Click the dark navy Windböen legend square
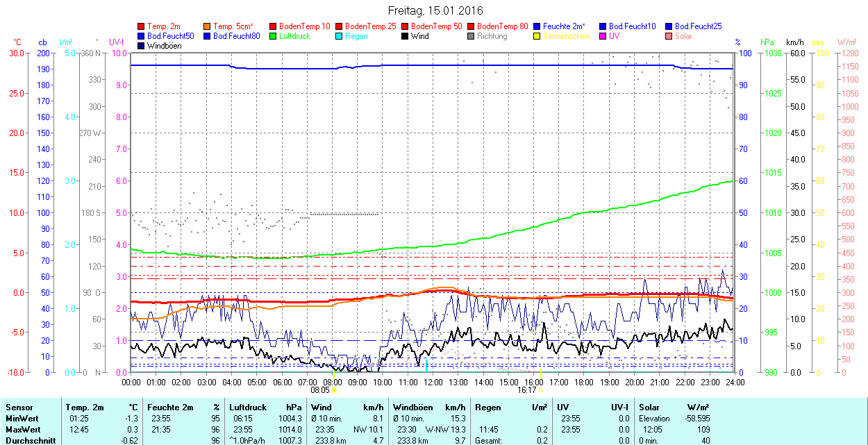868x445 pixels. 142,46
